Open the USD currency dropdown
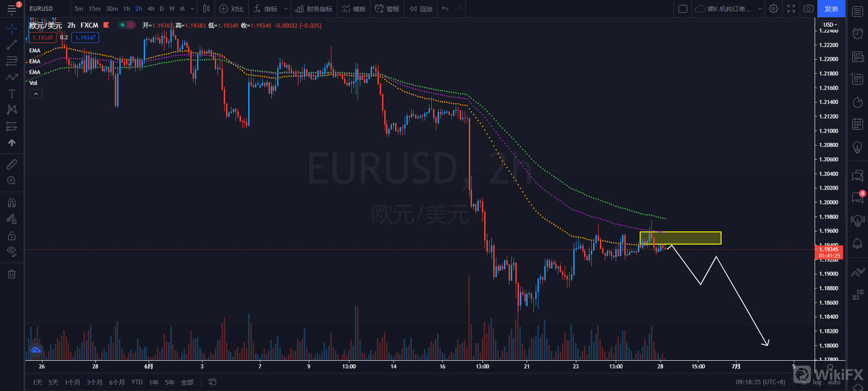The width and height of the screenshot is (868, 391). (x=830, y=24)
